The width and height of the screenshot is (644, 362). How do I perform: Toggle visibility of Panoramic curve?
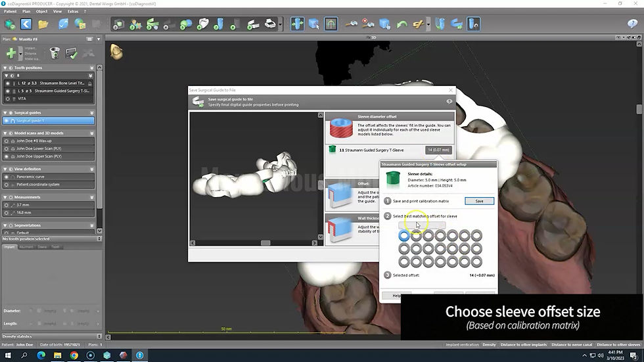tap(6, 177)
